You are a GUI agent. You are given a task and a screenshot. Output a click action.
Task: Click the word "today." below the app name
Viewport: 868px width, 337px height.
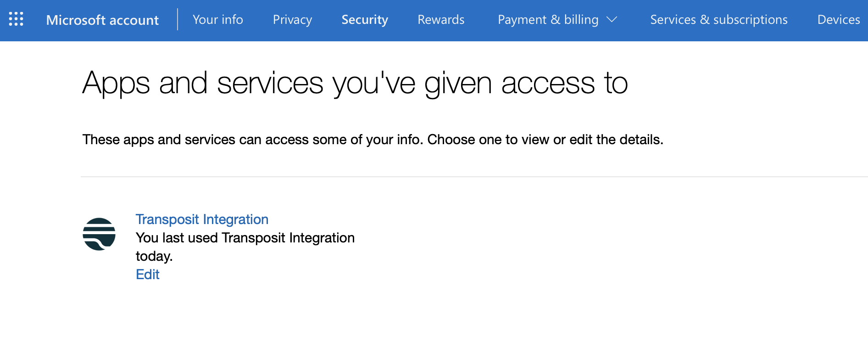coord(154,256)
